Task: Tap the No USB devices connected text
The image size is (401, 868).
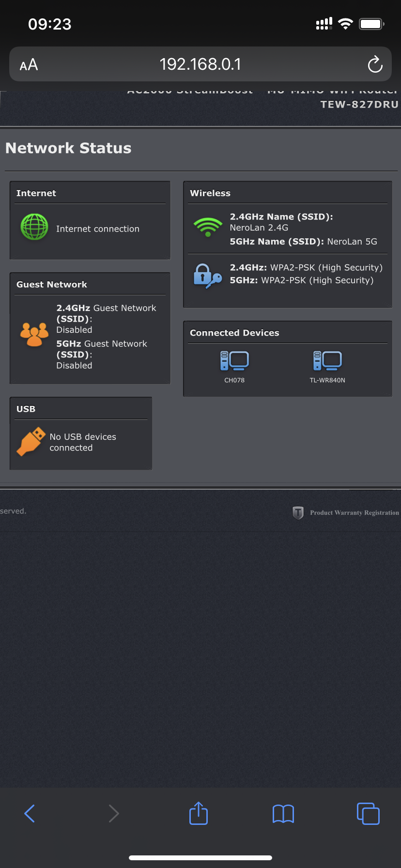Action: [x=83, y=442]
